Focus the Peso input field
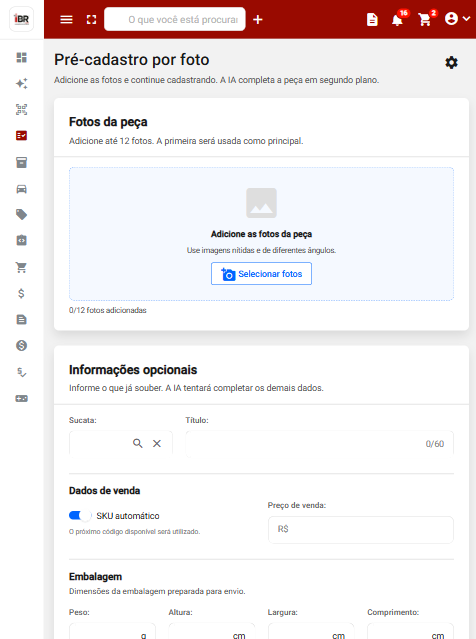 (x=112, y=631)
